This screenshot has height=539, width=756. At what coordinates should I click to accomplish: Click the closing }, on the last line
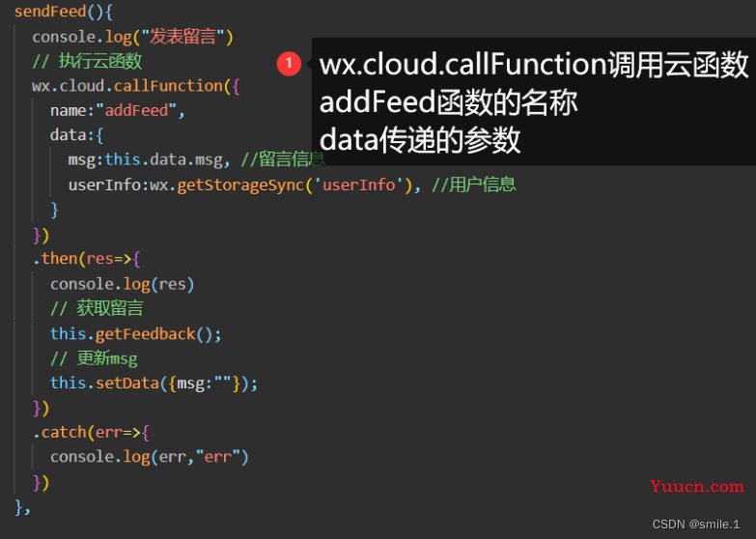(22, 507)
